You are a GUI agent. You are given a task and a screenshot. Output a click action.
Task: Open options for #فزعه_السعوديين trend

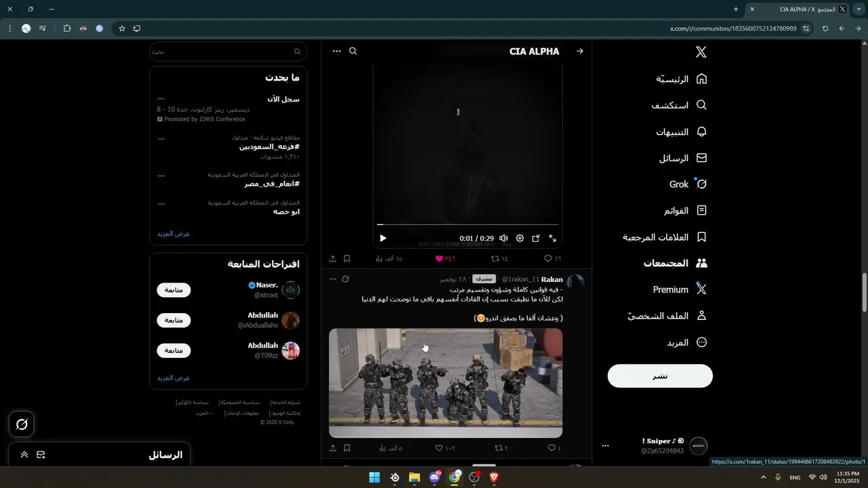(x=161, y=139)
